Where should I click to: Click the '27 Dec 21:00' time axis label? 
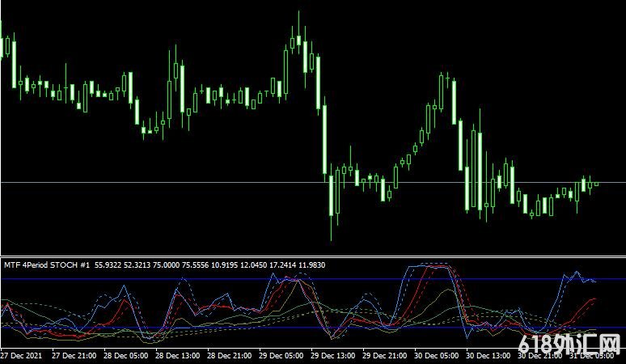[74, 356]
